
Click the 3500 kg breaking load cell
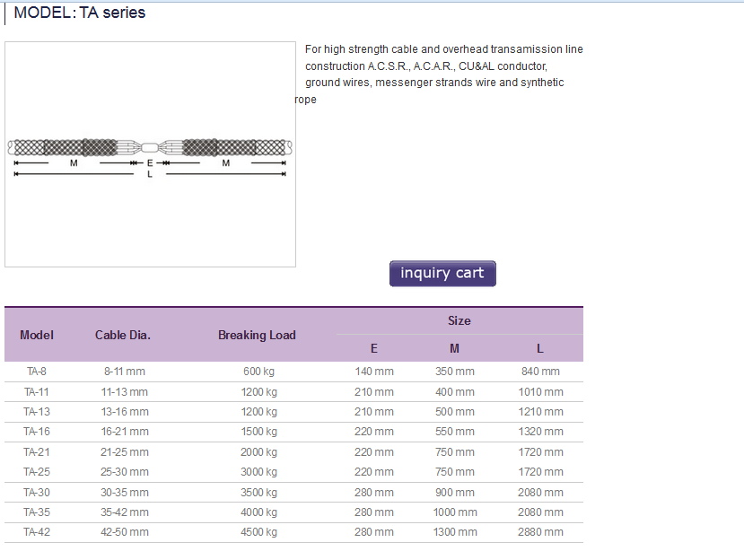click(x=258, y=493)
